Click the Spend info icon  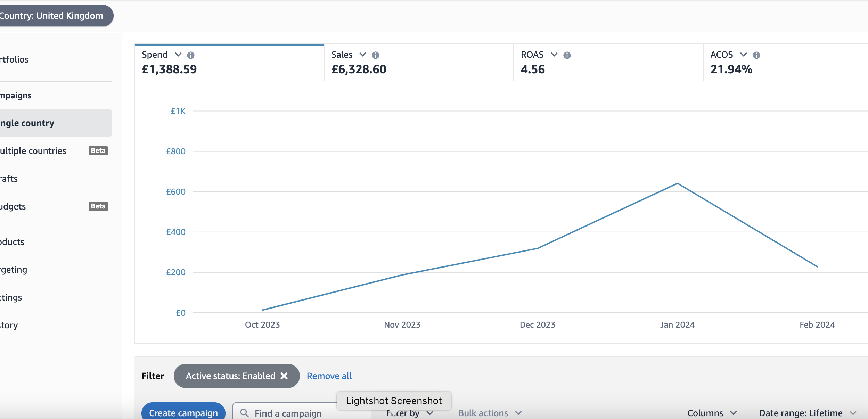(x=191, y=55)
